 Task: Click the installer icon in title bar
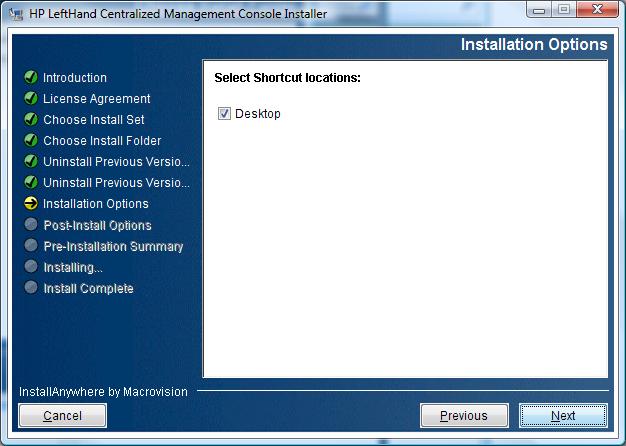(16, 14)
